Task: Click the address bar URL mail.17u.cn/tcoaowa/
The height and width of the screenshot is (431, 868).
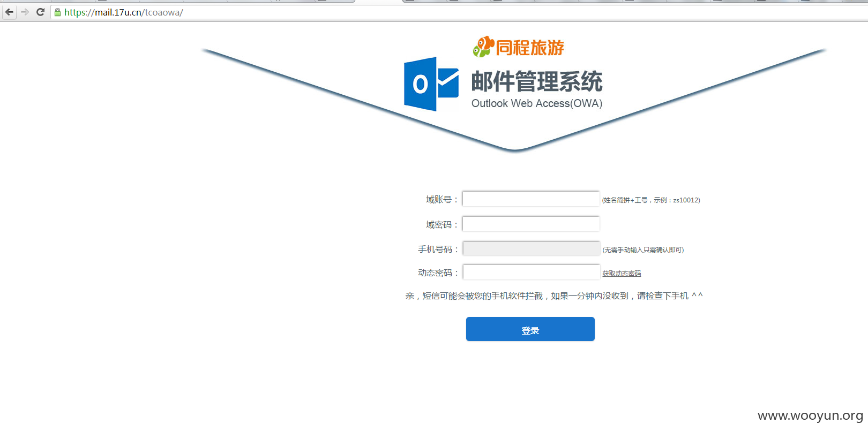Action: [x=124, y=12]
